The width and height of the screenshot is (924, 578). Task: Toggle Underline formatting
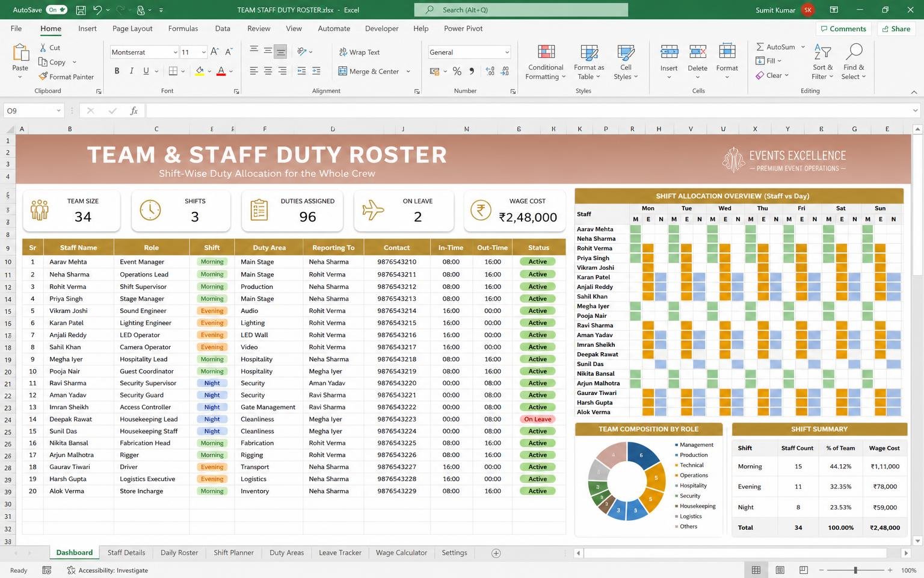(146, 71)
